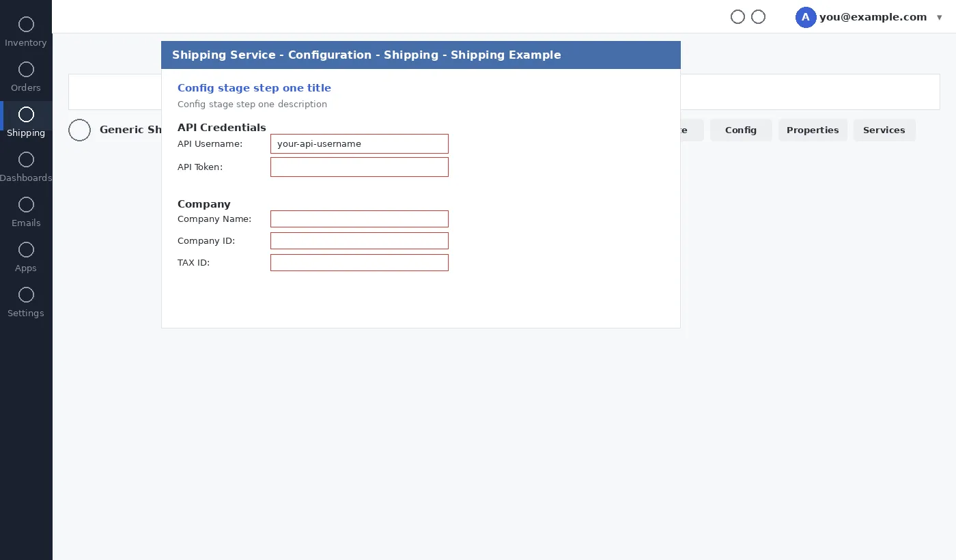Go to Apps in the sidebar
Image resolution: width=956 pixels, height=560 pixels.
click(26, 258)
